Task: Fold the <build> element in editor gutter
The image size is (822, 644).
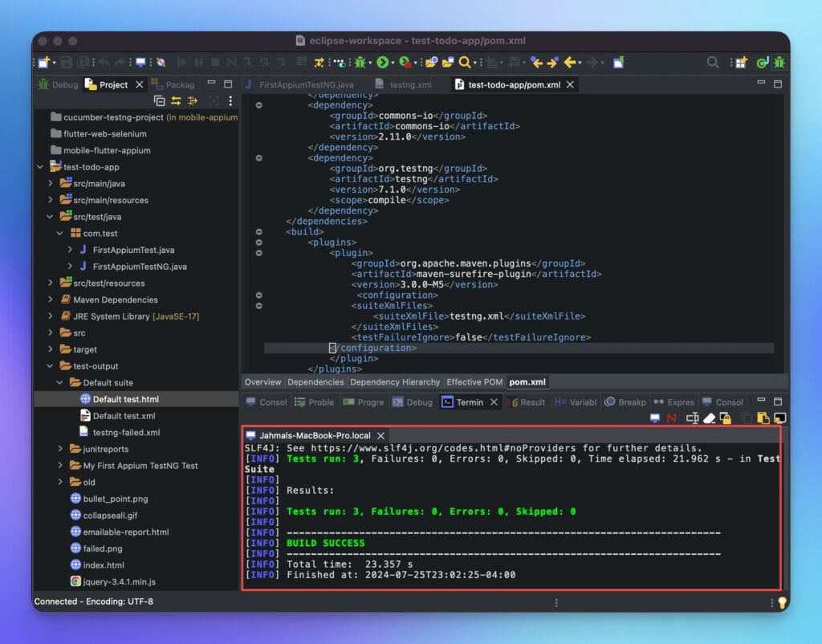Action: (259, 232)
